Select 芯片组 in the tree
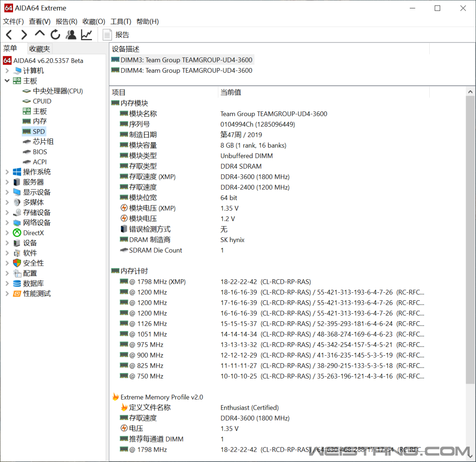Image resolution: width=476 pixels, height=462 pixels. 38,142
